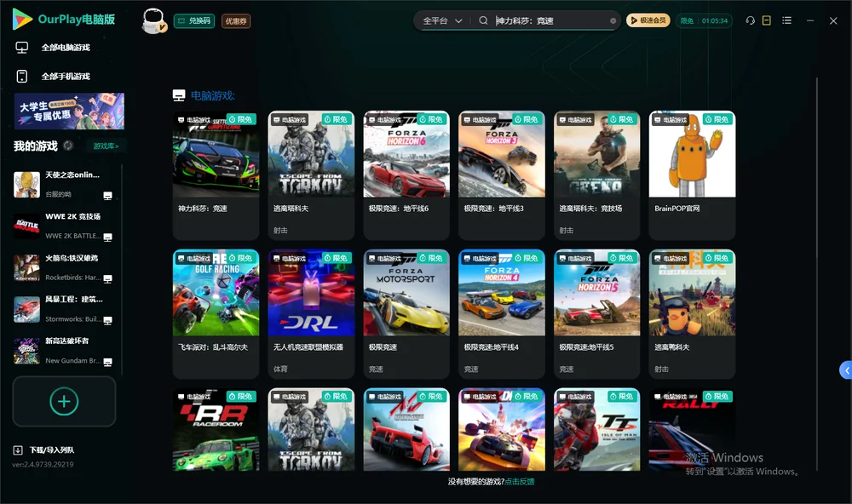The height and width of the screenshot is (504, 852).
Task: Open the 极限竞速:地平线6 game card
Action: pyautogui.click(x=406, y=175)
